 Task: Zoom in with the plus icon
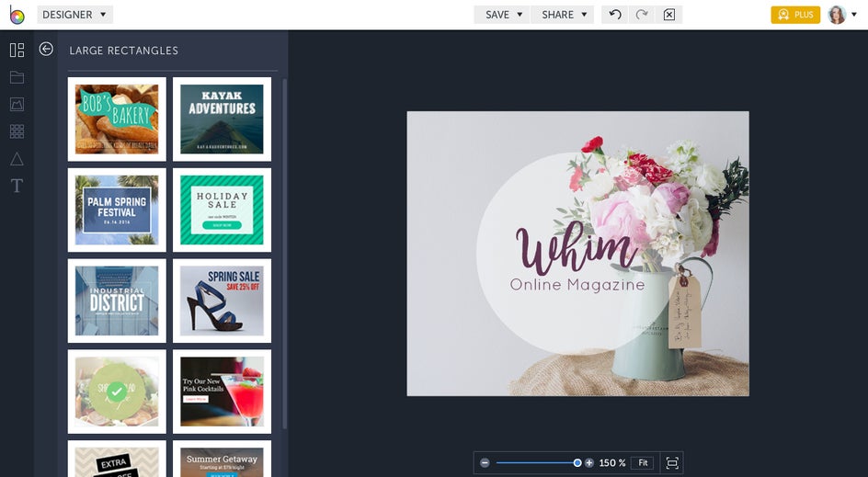[x=589, y=462]
